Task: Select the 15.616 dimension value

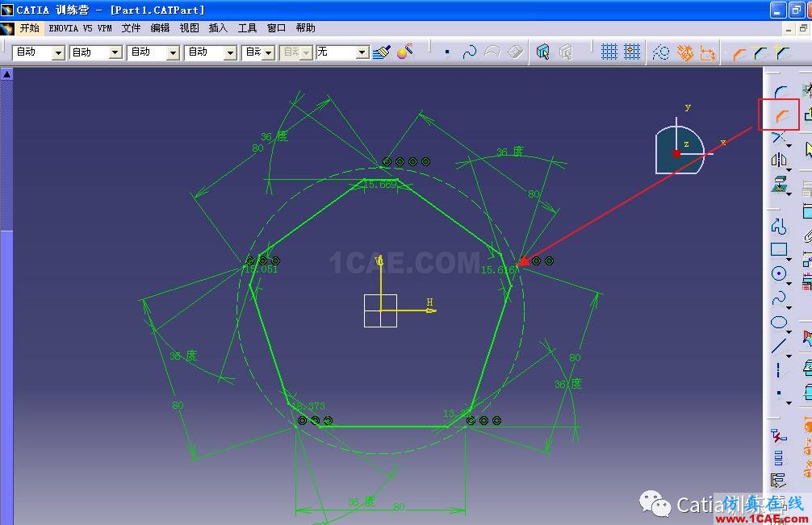Action: [x=499, y=270]
